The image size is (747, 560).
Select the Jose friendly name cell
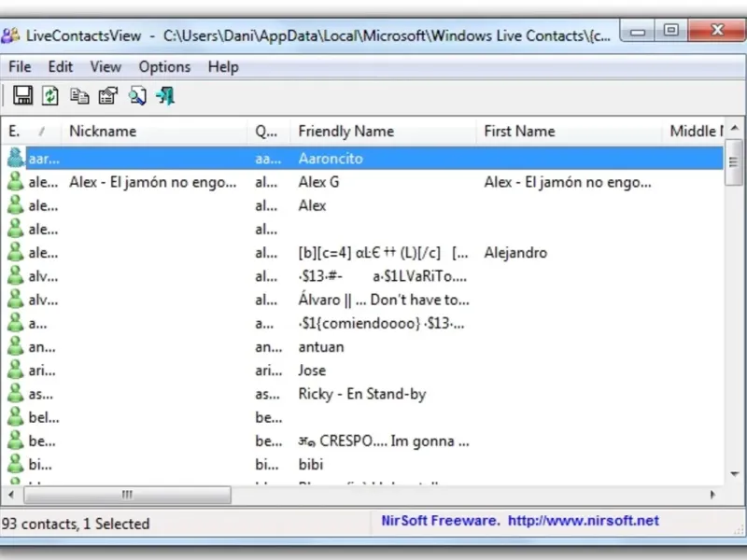click(312, 370)
